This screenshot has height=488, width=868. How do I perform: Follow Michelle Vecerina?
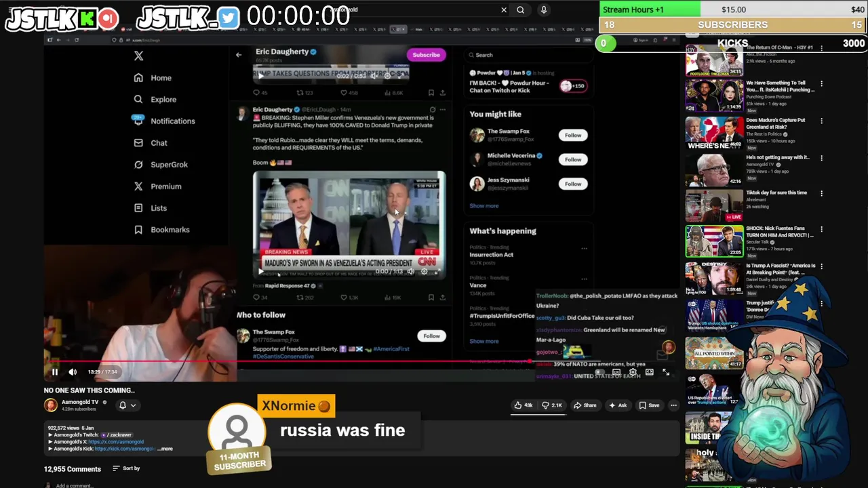(573, 159)
